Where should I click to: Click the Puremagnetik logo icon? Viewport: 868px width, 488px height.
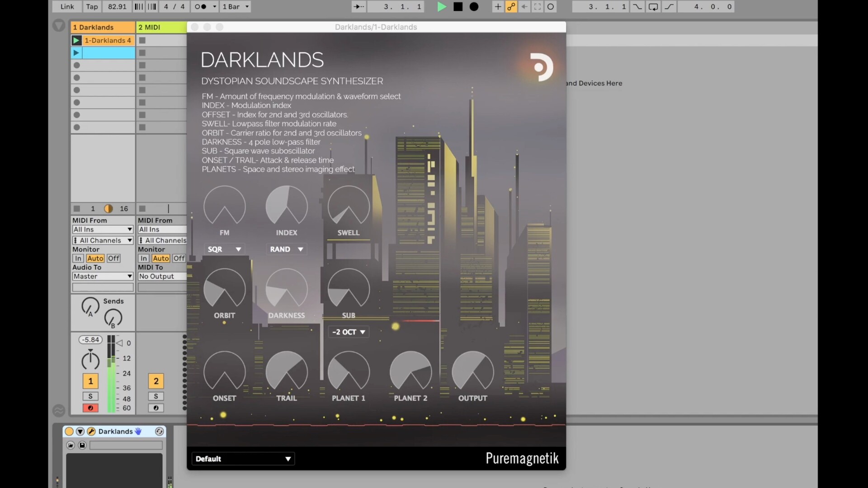pyautogui.click(x=541, y=67)
